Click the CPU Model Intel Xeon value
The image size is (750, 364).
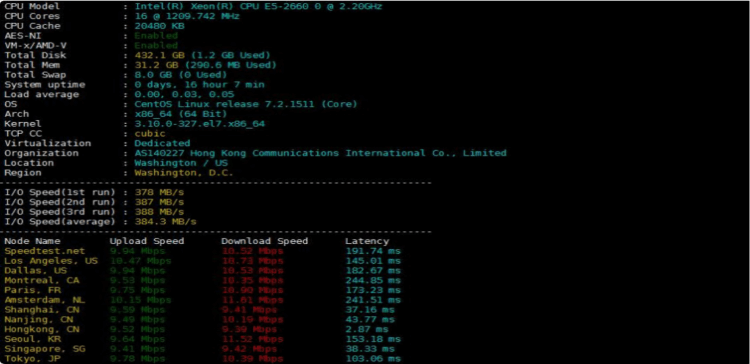click(x=258, y=7)
